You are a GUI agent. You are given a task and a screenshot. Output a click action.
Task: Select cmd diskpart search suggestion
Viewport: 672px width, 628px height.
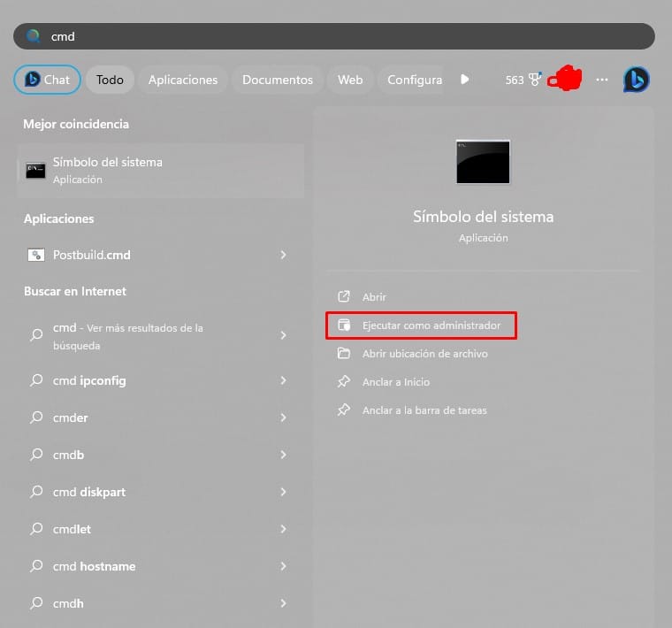coord(161,492)
